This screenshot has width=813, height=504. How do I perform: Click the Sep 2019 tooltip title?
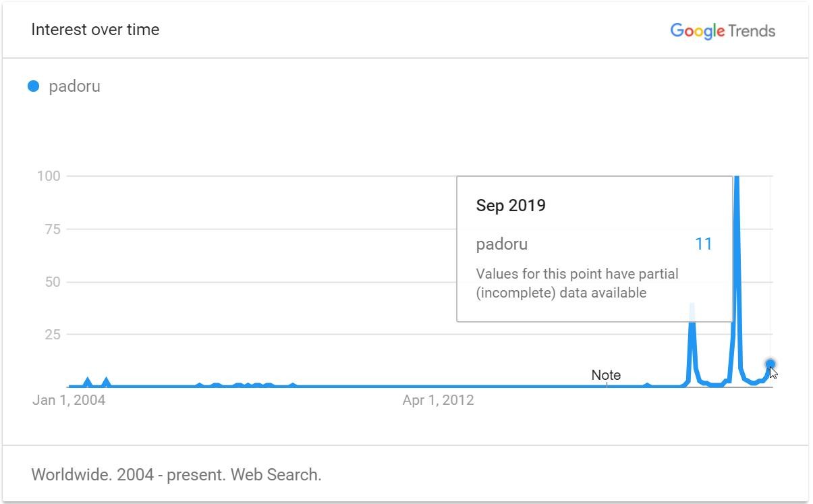pyautogui.click(x=511, y=206)
